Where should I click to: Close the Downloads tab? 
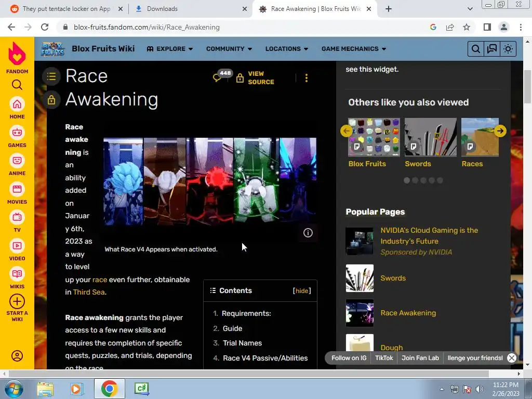pos(245,9)
